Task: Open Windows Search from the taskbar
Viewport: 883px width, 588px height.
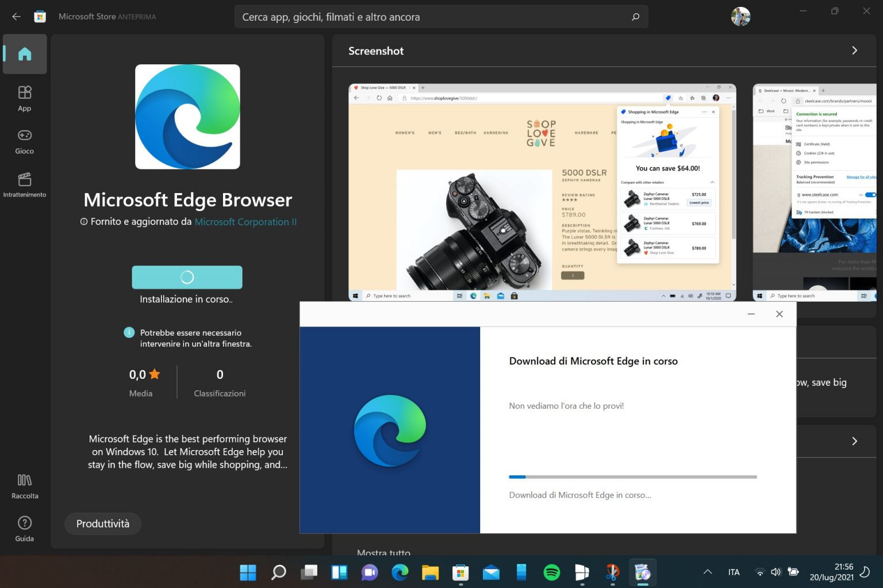Action: pos(278,572)
